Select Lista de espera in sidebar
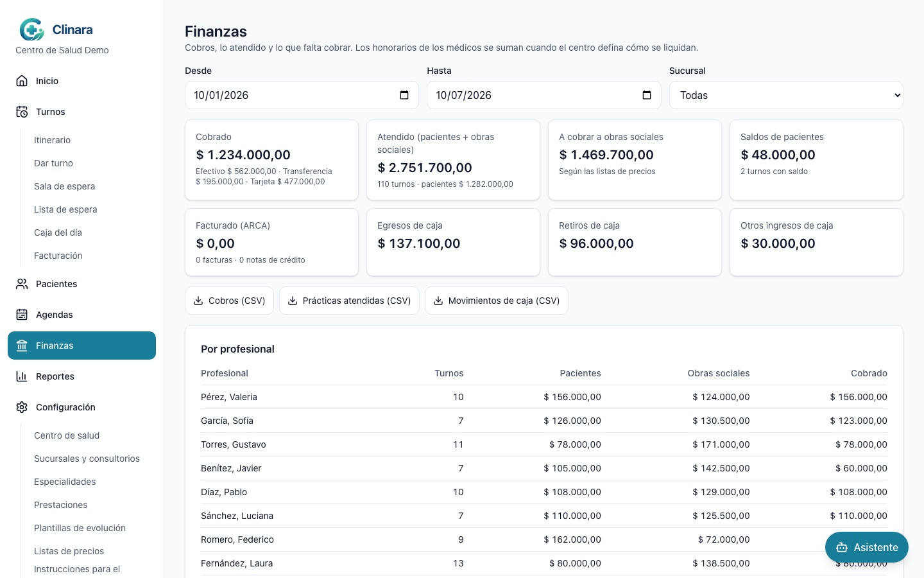This screenshot has height=578, width=924. [65, 209]
